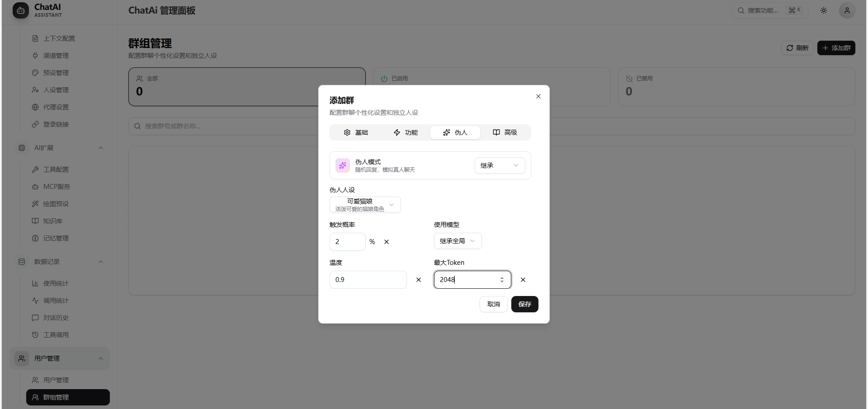Collapse the AI扩展 sidebar section
This screenshot has width=868, height=409.
click(x=101, y=148)
